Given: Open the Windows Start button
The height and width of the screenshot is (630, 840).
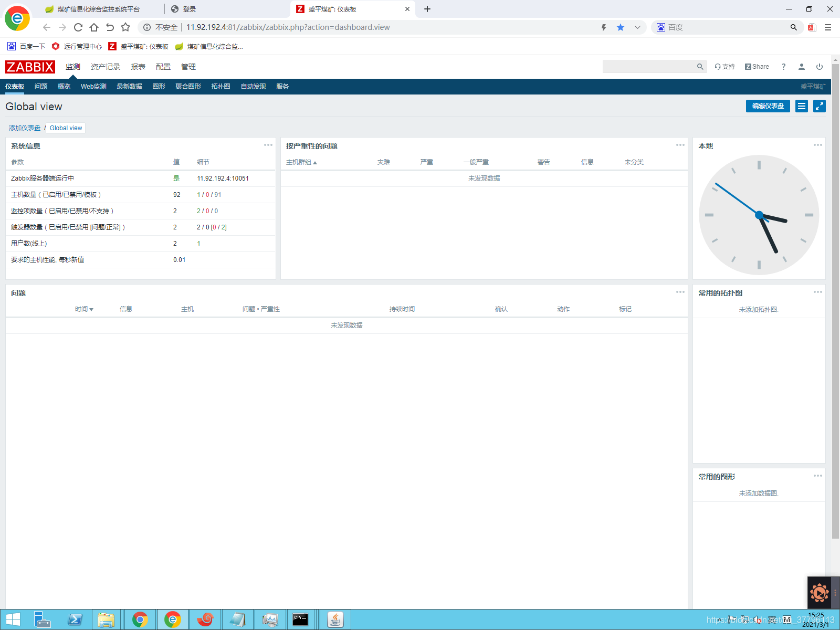Looking at the screenshot, I should click(x=13, y=619).
